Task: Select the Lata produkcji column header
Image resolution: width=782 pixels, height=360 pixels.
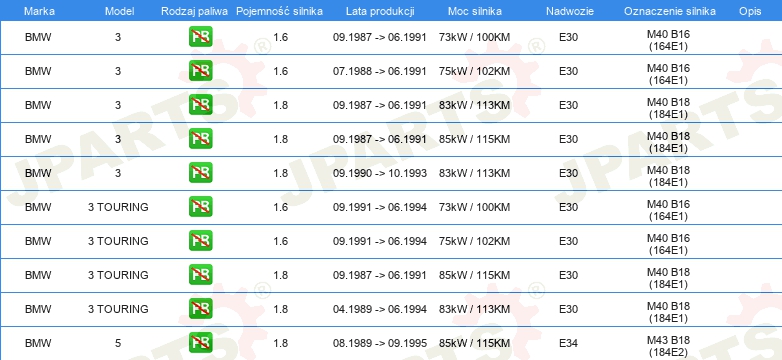Action: tap(380, 11)
